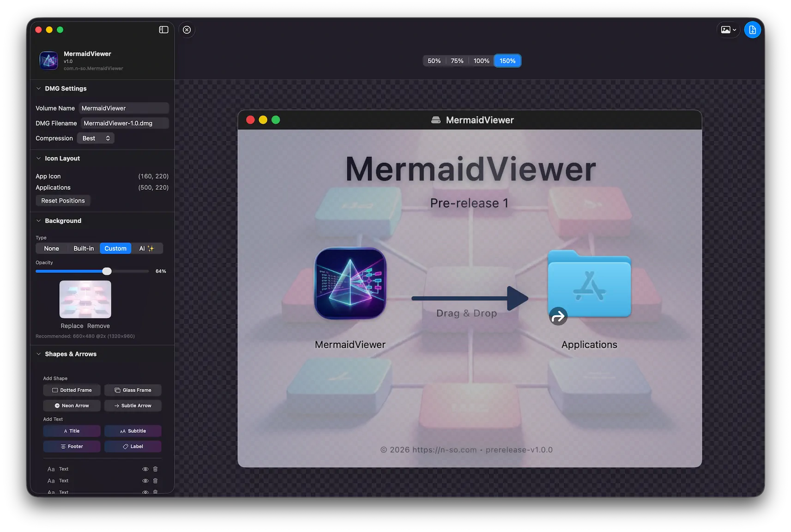
Task: Select the '© 2026 https://n-so.com' footer text
Action: pyautogui.click(x=466, y=450)
